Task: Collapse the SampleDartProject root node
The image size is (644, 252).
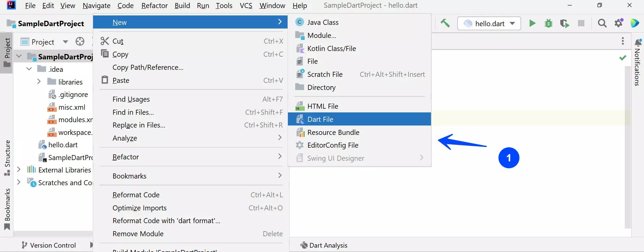Action: pyautogui.click(x=19, y=56)
